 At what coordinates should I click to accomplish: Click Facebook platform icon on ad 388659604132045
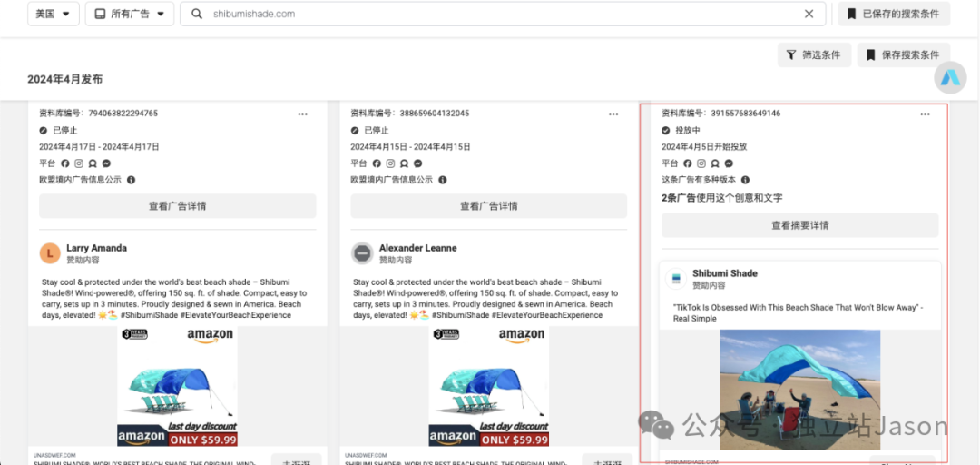[377, 163]
